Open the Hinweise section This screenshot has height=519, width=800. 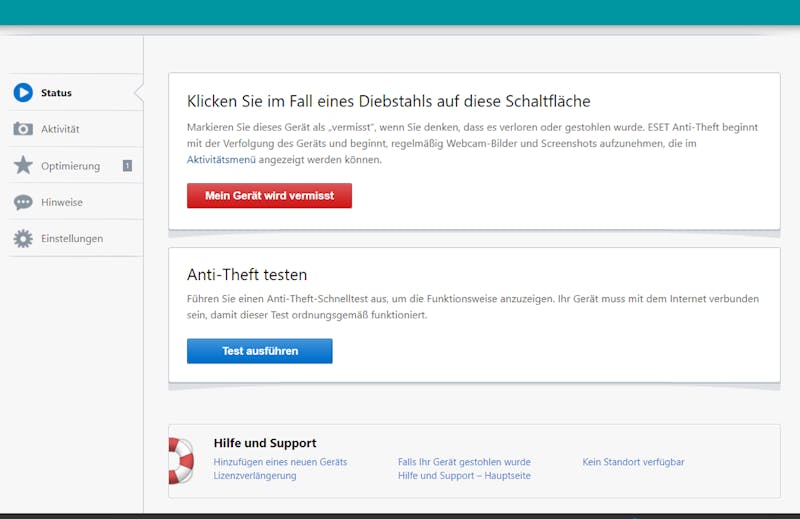coord(76,202)
